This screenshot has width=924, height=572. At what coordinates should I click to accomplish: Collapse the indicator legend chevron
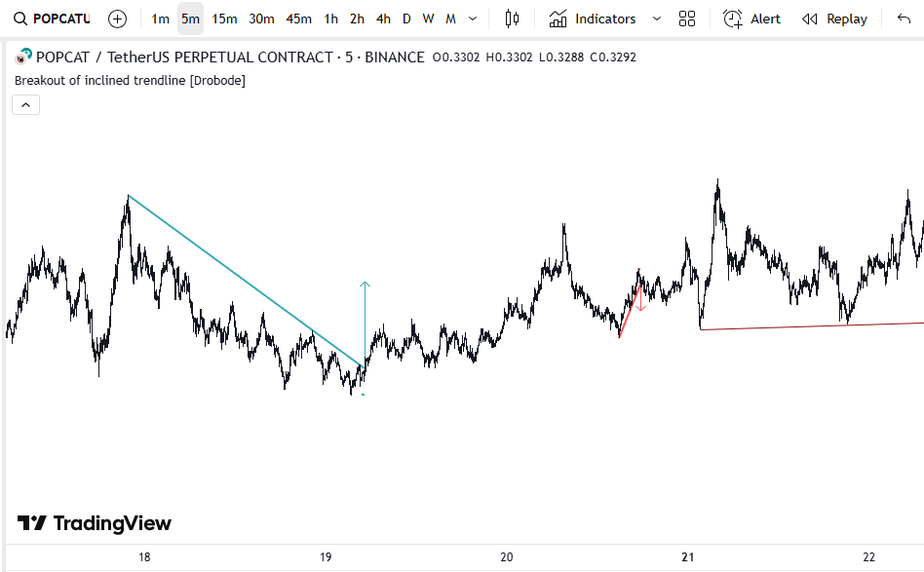[x=26, y=105]
